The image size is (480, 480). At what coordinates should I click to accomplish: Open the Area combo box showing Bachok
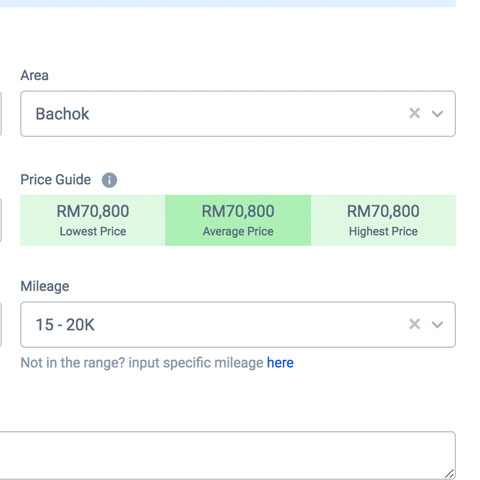pos(238,114)
